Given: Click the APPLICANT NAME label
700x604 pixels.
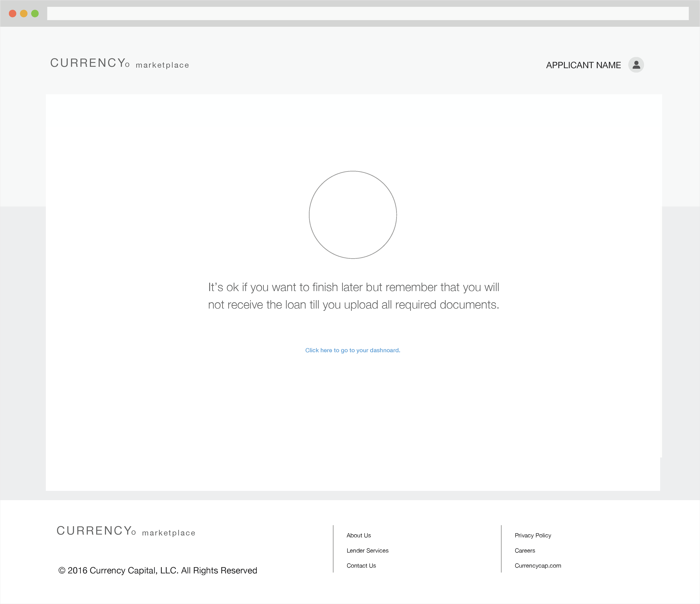Looking at the screenshot, I should (x=583, y=65).
